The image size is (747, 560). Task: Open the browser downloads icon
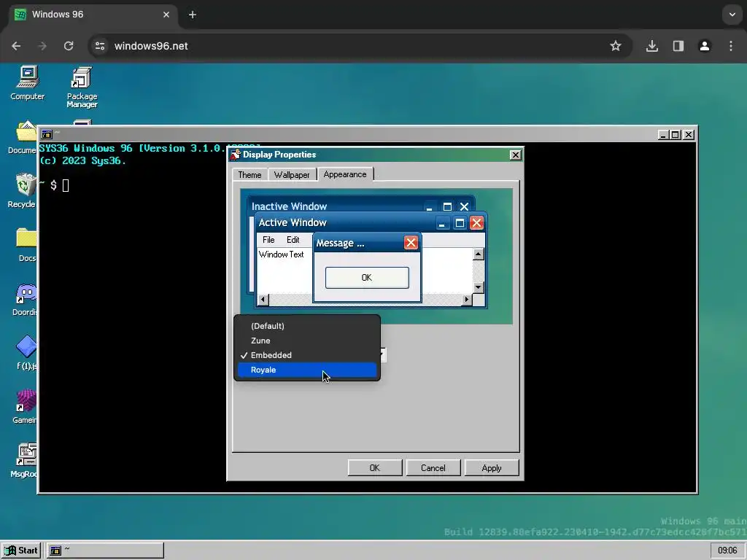click(651, 46)
